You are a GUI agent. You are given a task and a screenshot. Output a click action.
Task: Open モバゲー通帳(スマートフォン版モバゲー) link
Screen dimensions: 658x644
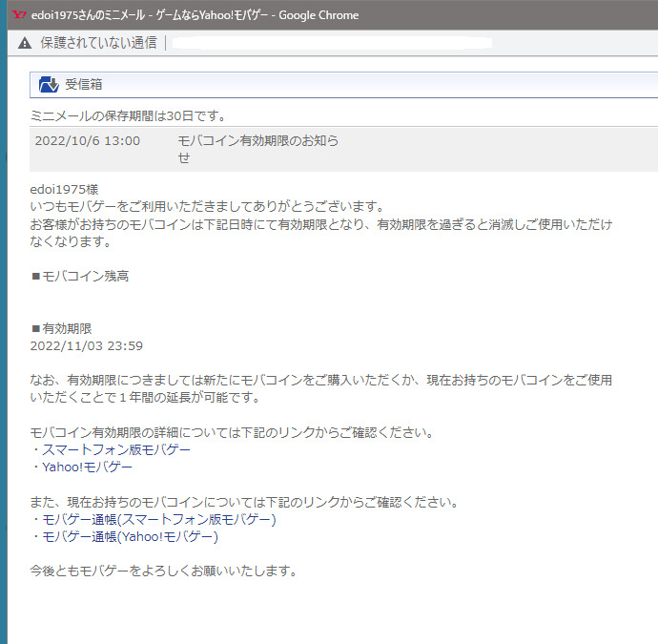tap(159, 519)
